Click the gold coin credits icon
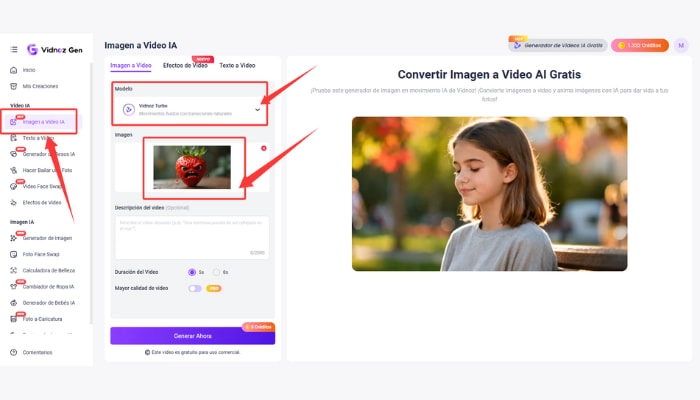The height and width of the screenshot is (400, 700). tap(621, 45)
